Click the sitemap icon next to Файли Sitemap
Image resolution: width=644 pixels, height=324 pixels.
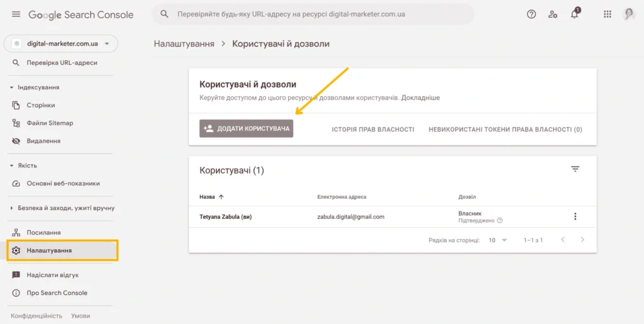click(16, 123)
